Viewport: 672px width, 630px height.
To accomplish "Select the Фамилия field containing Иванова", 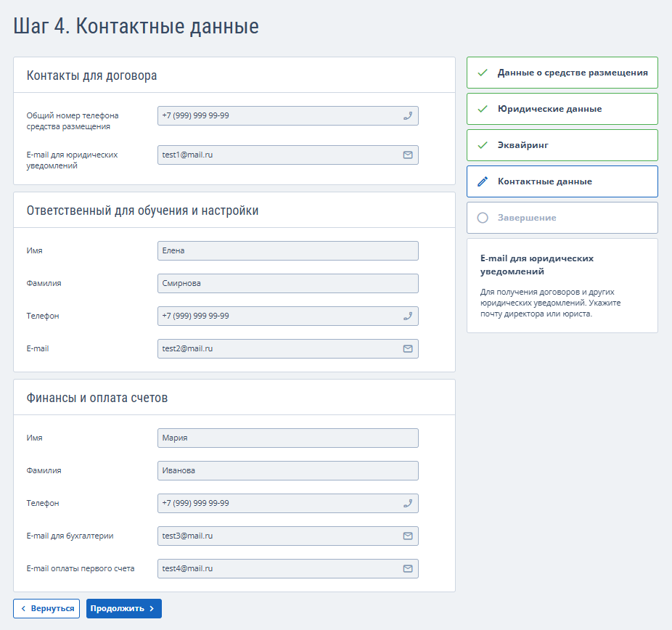I will [287, 470].
